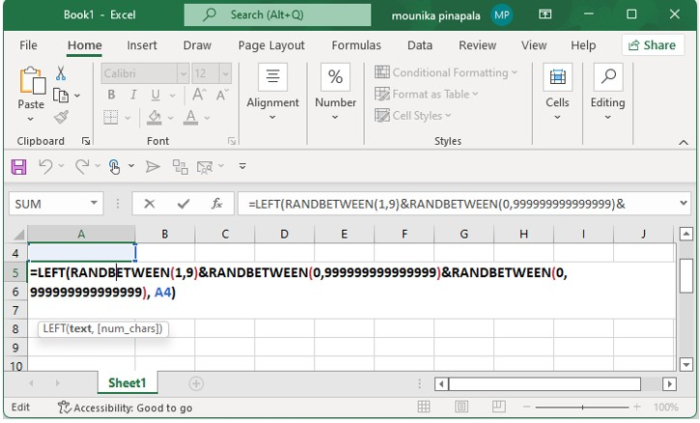The width and height of the screenshot is (700, 423).
Task: Switch to the Review tab
Action: pyautogui.click(x=477, y=45)
